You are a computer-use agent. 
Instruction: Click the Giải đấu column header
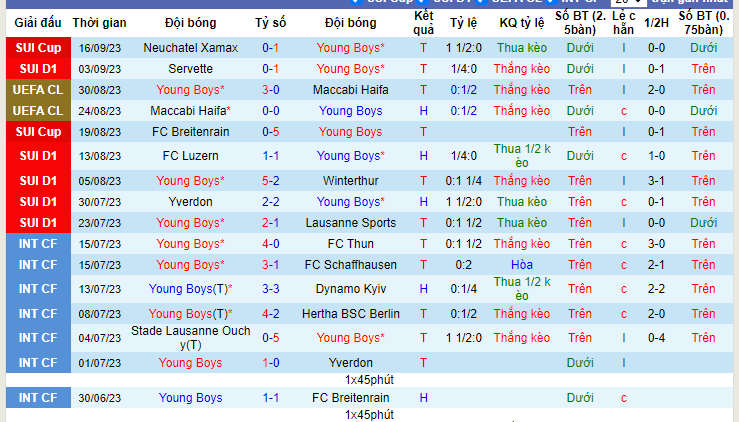pyautogui.click(x=38, y=23)
